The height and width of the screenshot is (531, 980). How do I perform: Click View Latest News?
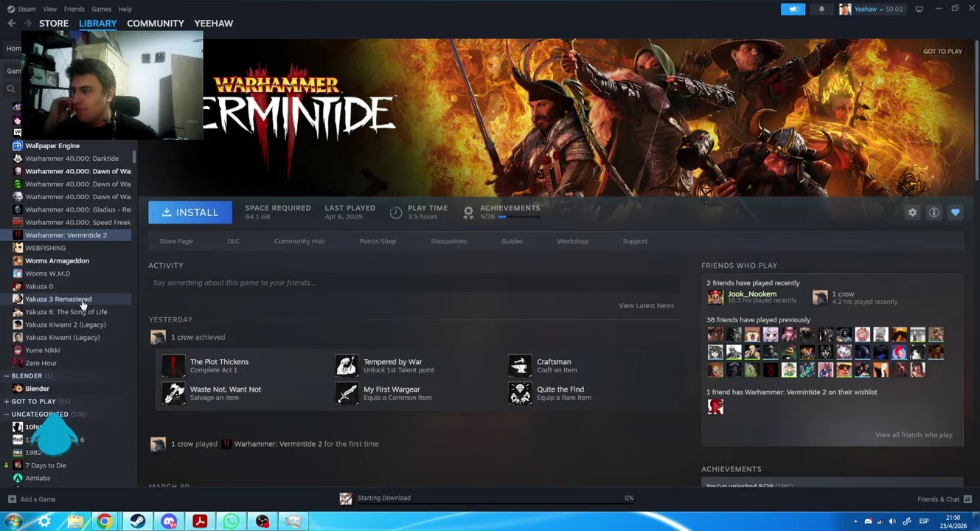click(646, 305)
